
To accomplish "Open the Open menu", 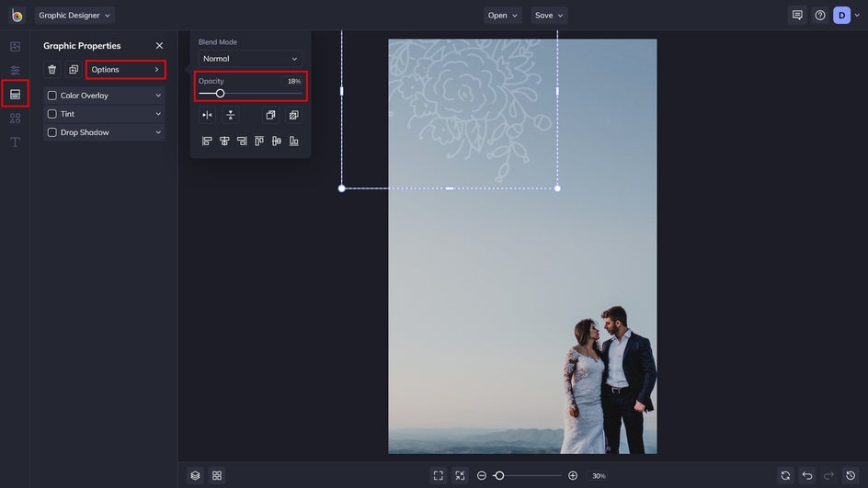I will [x=503, y=16].
